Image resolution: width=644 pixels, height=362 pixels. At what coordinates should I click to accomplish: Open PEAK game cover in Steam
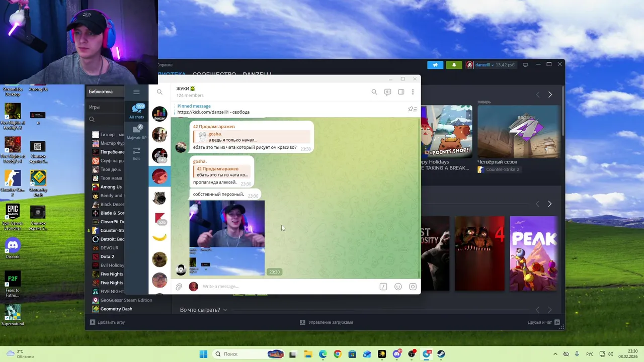point(534,253)
